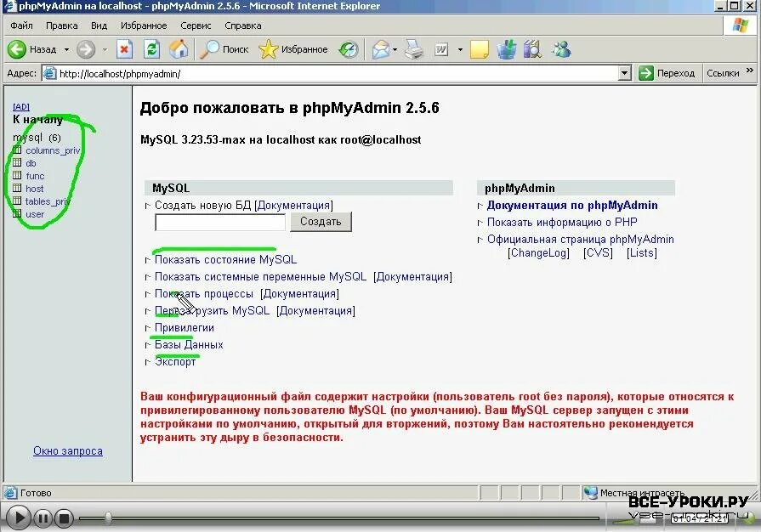Click the video seek slider handle
Image resolution: width=761 pixels, height=532 pixels.
[x=108, y=518]
